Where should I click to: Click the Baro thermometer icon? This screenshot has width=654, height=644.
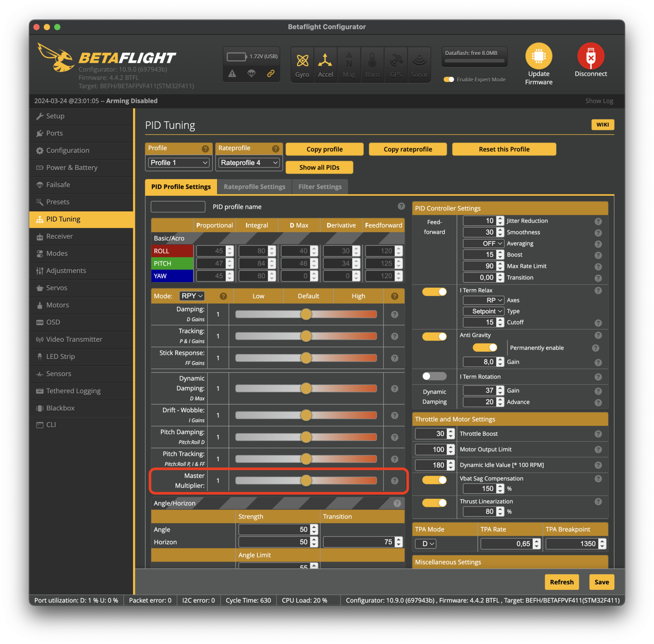click(x=372, y=61)
